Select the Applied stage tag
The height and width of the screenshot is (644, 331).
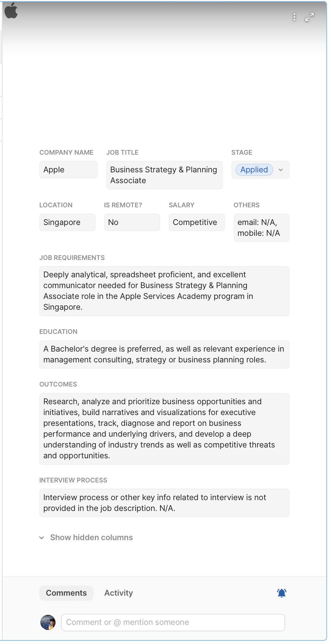[254, 170]
